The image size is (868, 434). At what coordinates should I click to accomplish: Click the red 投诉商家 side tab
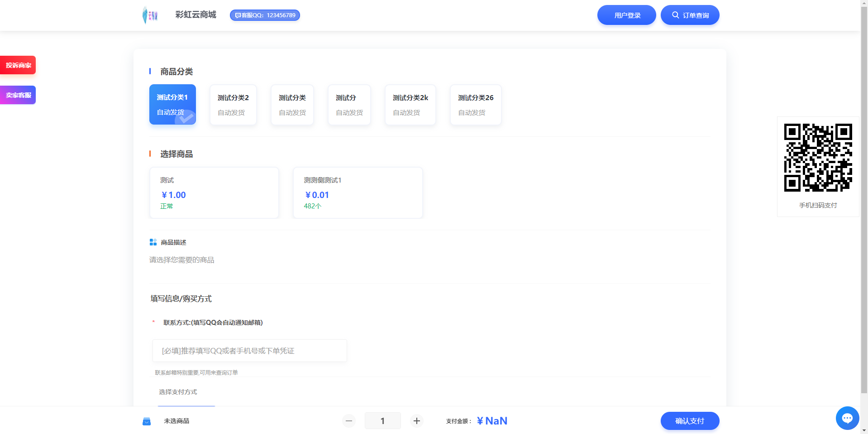(x=18, y=65)
